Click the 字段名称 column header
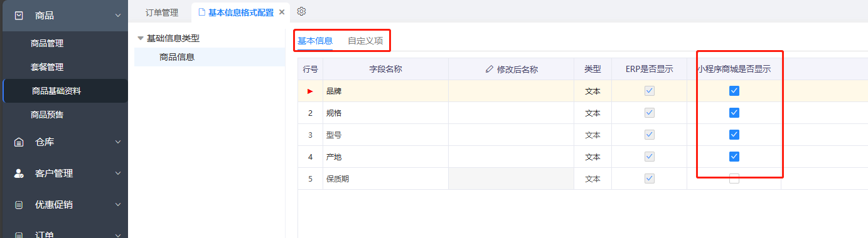The height and width of the screenshot is (238, 868). pyautogui.click(x=385, y=69)
